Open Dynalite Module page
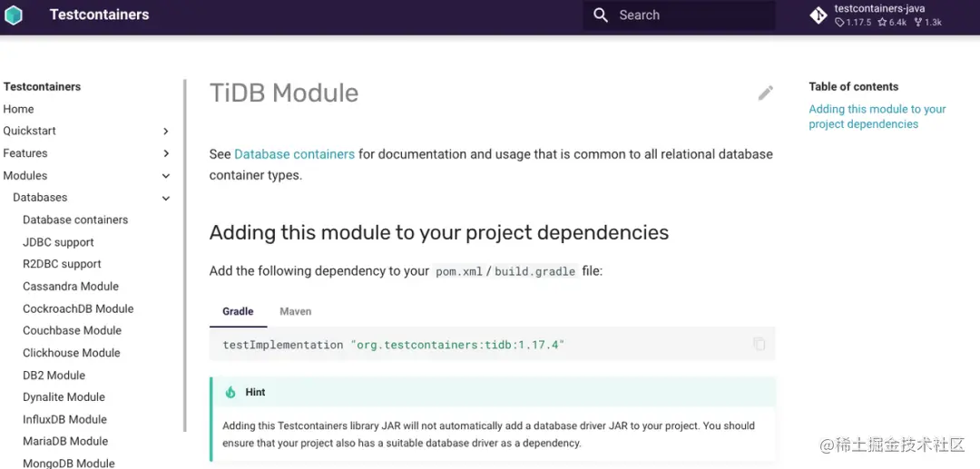Image resolution: width=980 pixels, height=469 pixels. pyautogui.click(x=64, y=397)
